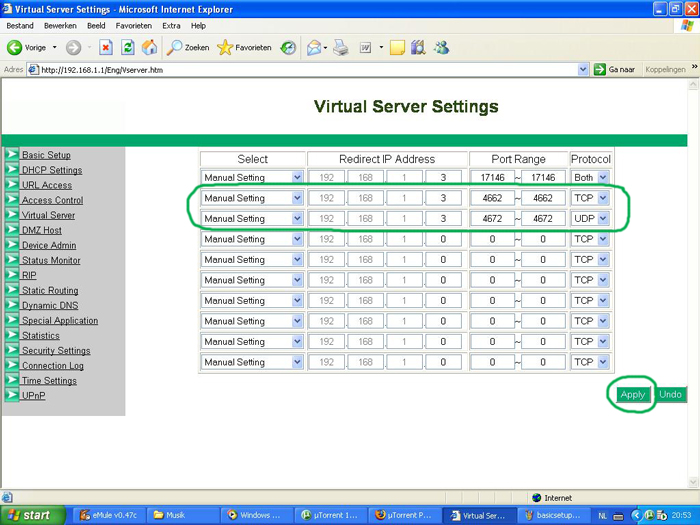Image resolution: width=700 pixels, height=525 pixels.
Task: Open the Beeld menu
Action: click(x=96, y=26)
